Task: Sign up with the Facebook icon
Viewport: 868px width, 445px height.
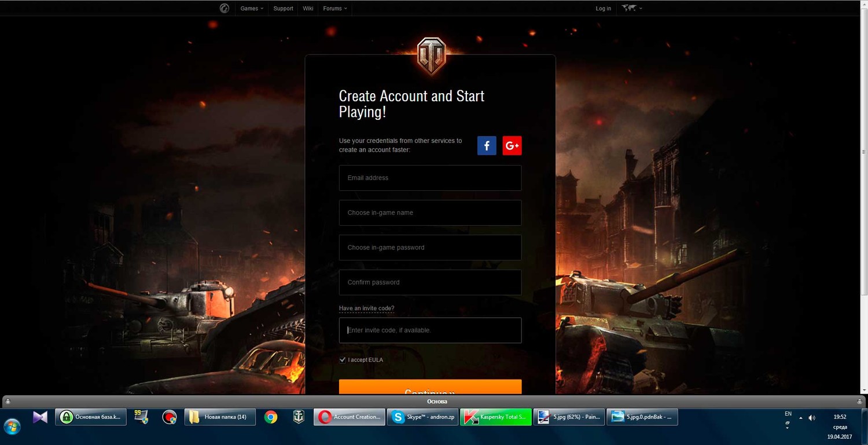Action: [x=487, y=145]
